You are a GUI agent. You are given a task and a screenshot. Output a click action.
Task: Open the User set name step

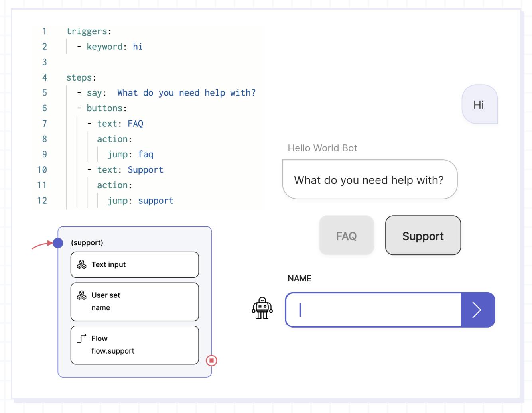[135, 302]
